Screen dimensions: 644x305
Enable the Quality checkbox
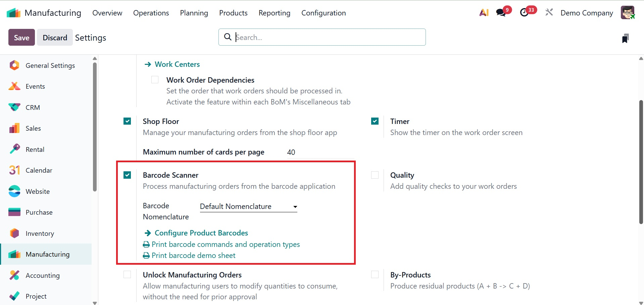375,175
